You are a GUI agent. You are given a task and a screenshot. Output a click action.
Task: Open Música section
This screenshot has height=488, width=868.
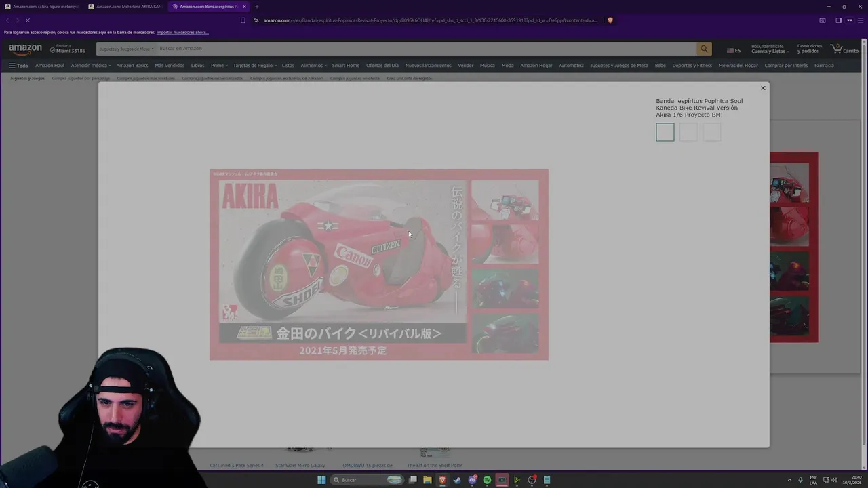point(487,66)
